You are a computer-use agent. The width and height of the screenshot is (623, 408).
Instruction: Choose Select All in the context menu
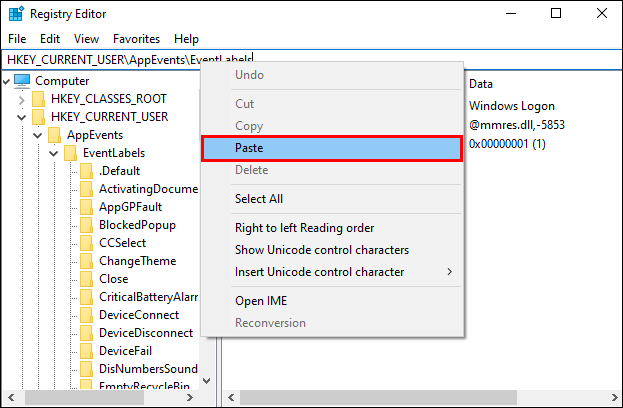[x=259, y=199]
